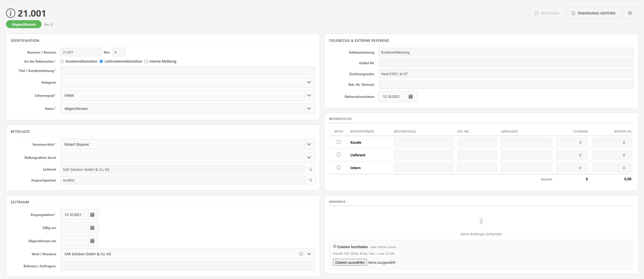Viewport: 644px width, 279px height.
Task: Click the Ansprechpartner field showing Auditor
Action: 182,180
